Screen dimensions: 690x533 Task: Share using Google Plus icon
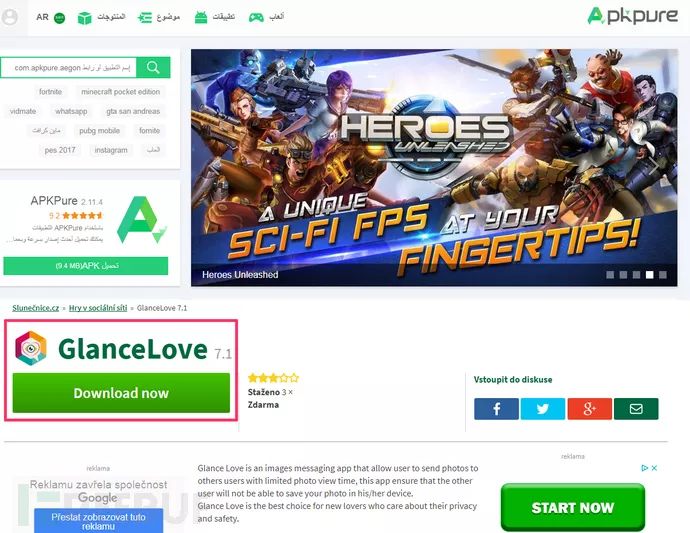pyautogui.click(x=590, y=409)
